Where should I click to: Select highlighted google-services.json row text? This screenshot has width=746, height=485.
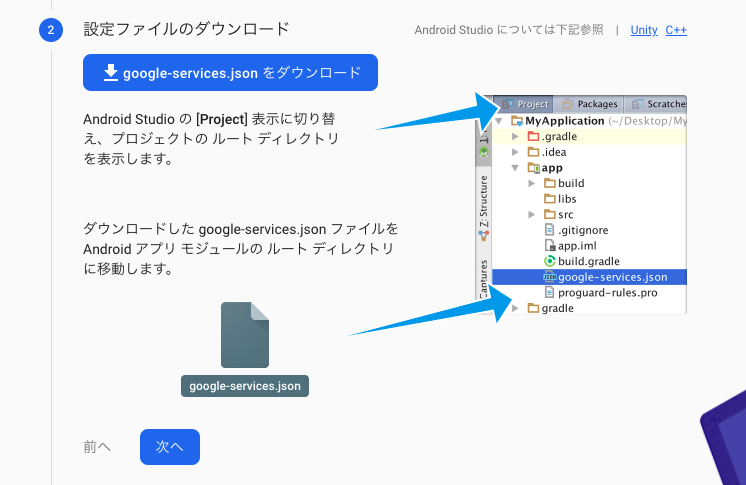pos(613,277)
